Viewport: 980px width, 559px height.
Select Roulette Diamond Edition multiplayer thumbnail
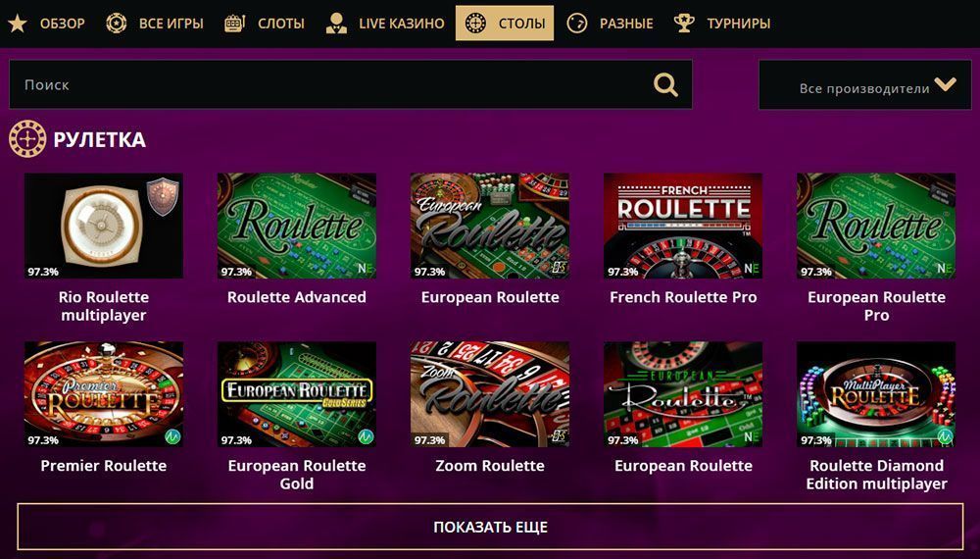pyautogui.click(x=876, y=394)
